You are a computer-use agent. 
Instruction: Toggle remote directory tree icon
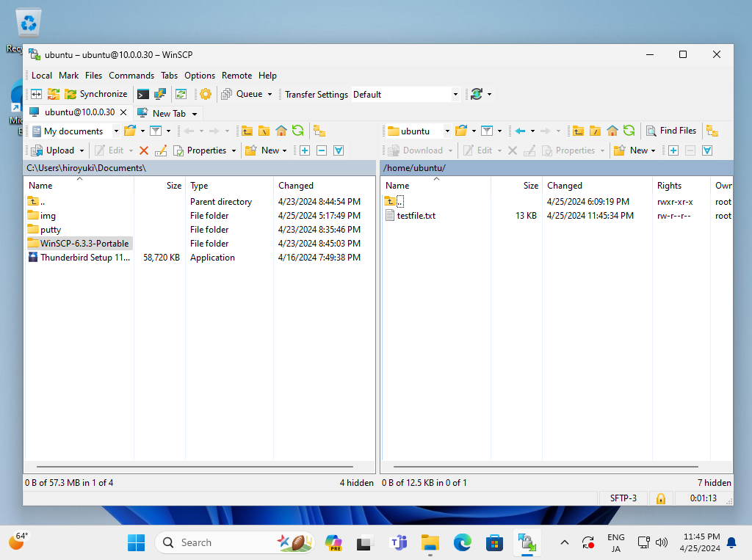(x=712, y=131)
